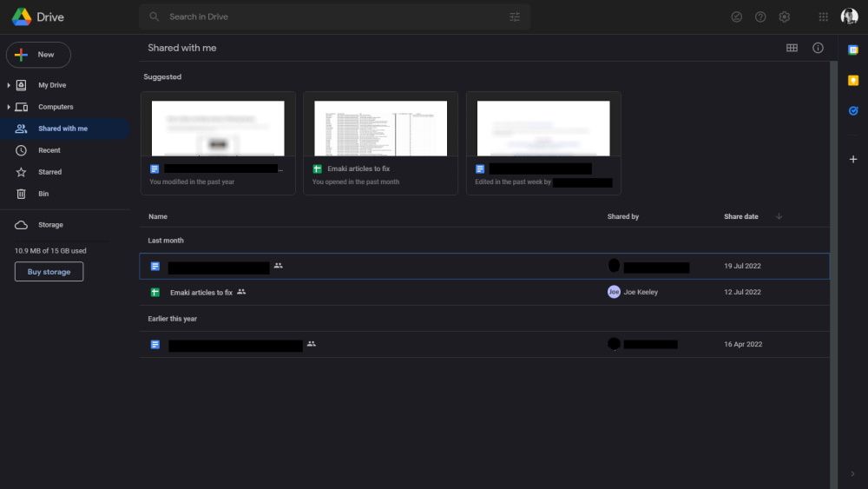Click the 19 Jul 2022 date

click(742, 267)
